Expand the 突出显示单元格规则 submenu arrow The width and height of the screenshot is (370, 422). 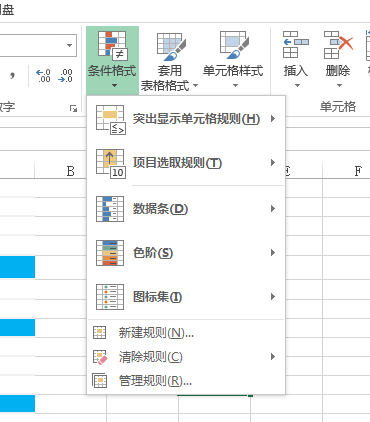[x=273, y=119]
